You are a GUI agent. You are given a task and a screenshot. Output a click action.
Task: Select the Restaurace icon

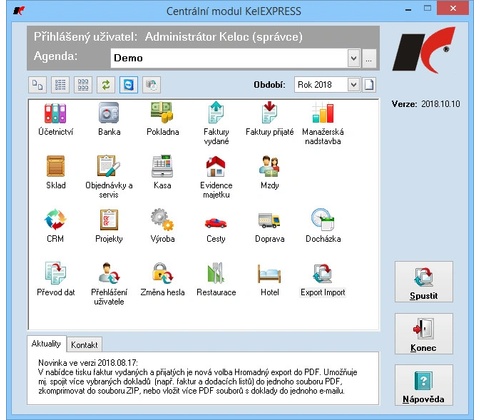(x=216, y=279)
